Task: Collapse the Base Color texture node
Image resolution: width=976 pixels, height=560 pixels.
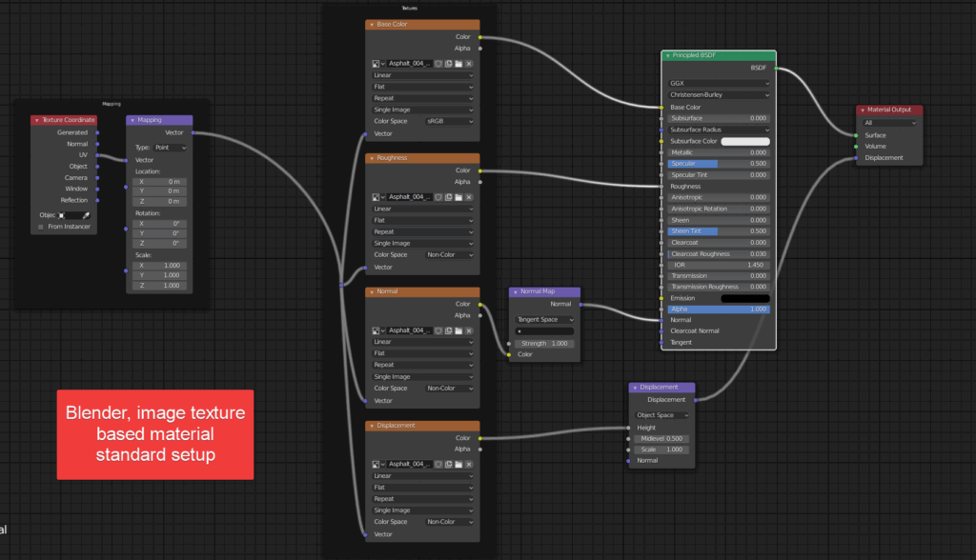Action: coord(373,25)
